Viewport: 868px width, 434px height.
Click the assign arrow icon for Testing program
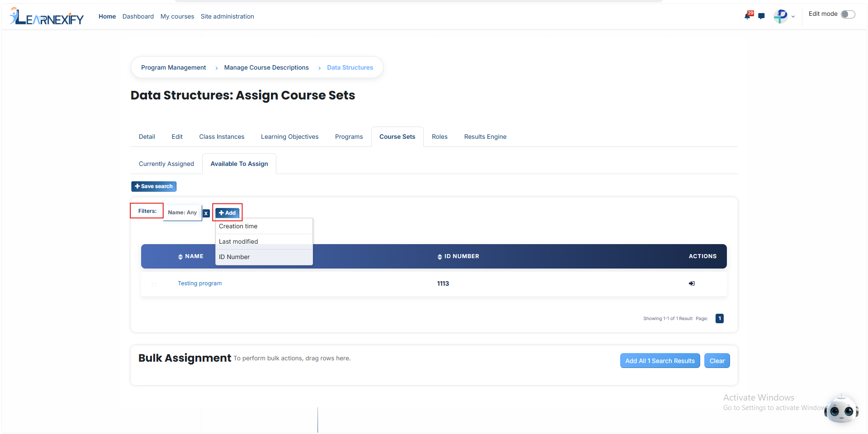coord(692,283)
